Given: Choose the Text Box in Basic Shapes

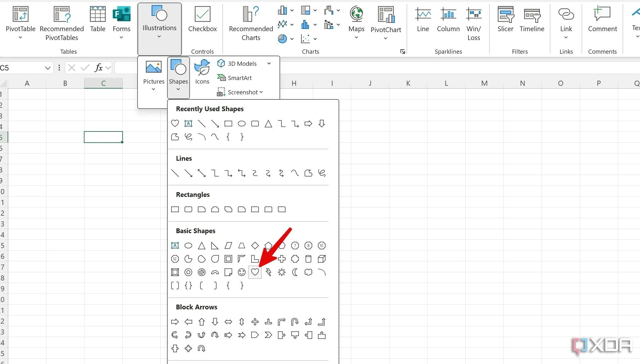Looking at the screenshot, I should (175, 246).
